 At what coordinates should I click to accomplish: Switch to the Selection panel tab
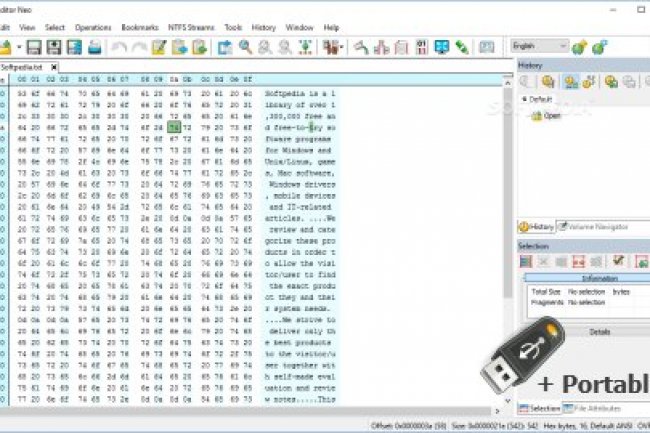[540, 409]
